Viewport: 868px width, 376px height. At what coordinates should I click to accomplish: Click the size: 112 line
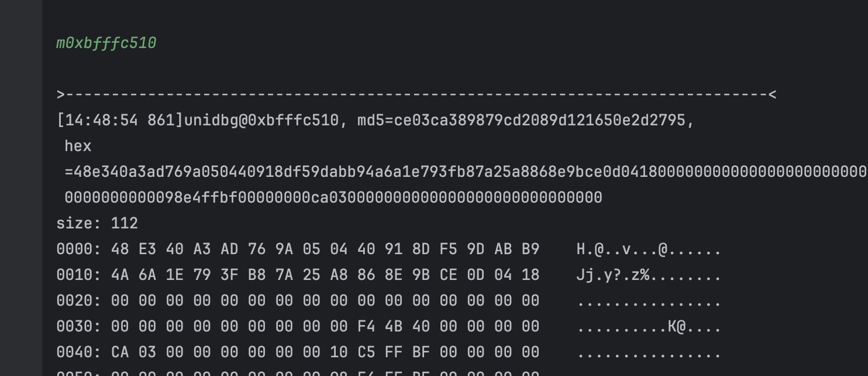(x=97, y=223)
